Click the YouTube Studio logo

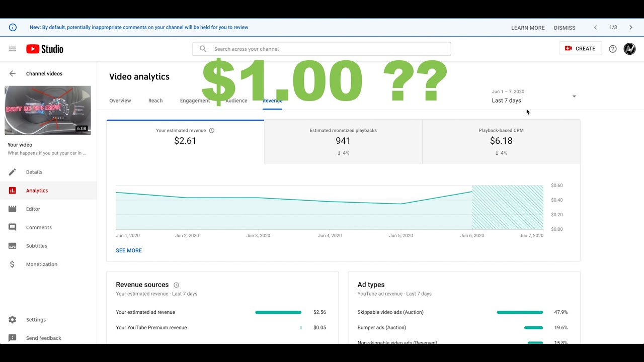45,49
